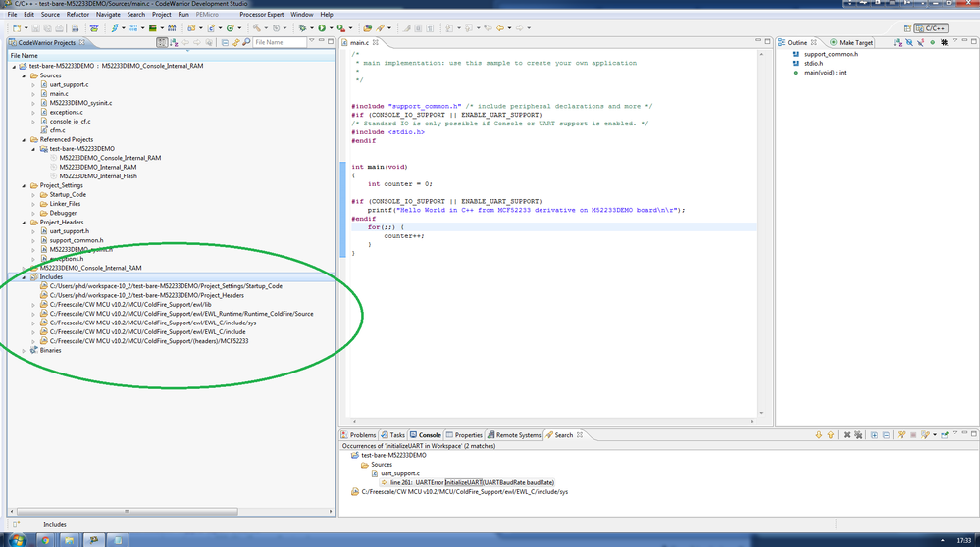
Task: Select main(void) : int in Outline
Action: 824,73
